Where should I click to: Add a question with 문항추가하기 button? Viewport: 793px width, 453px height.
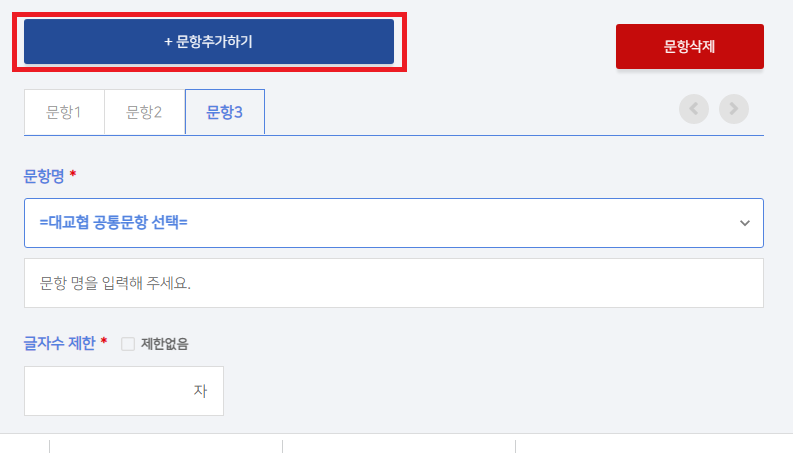[209, 41]
